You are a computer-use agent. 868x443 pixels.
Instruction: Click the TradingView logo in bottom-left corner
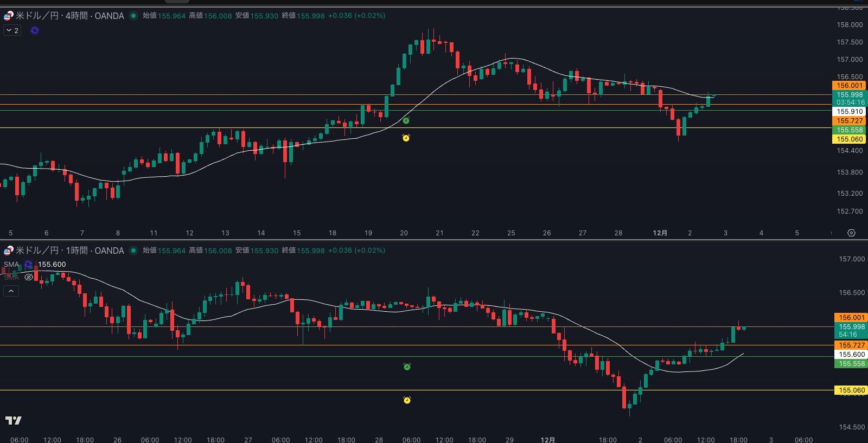[x=14, y=420]
